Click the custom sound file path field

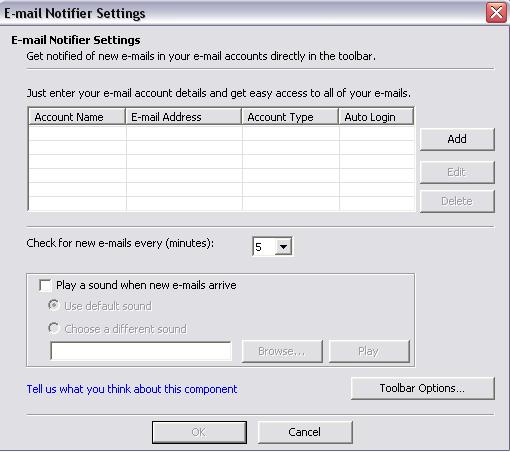click(x=141, y=351)
